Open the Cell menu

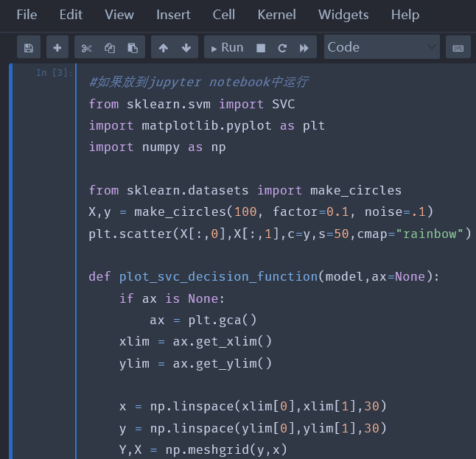click(x=223, y=15)
